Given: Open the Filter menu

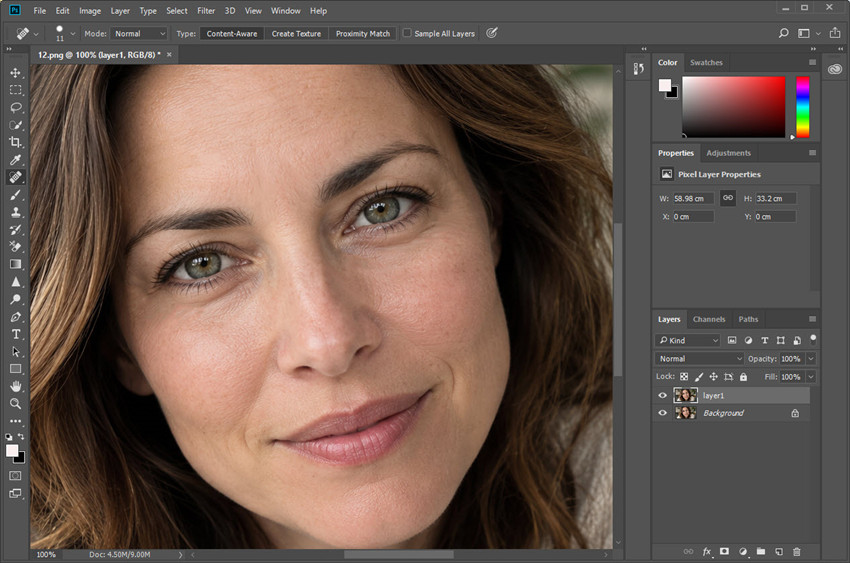Looking at the screenshot, I should coord(206,11).
